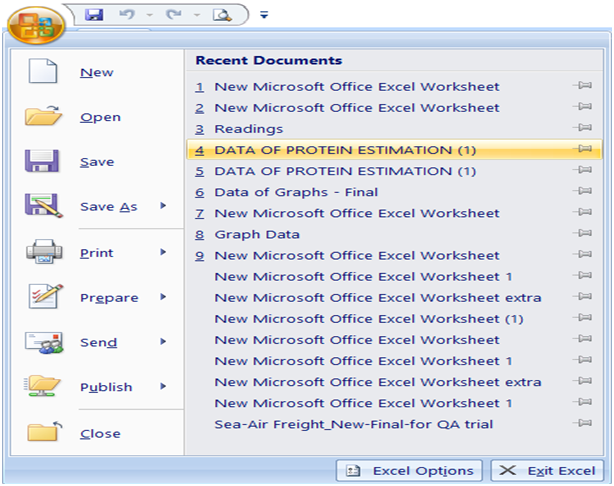The height and width of the screenshot is (486, 614).
Task: Click the Save floppy icon in Quick Access
Action: (94, 15)
